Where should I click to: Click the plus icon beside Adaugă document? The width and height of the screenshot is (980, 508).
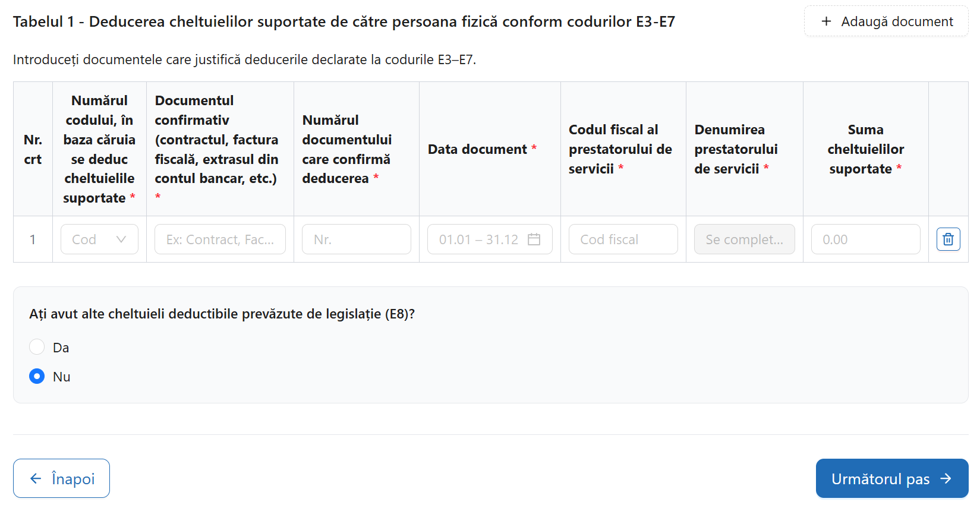tap(826, 21)
